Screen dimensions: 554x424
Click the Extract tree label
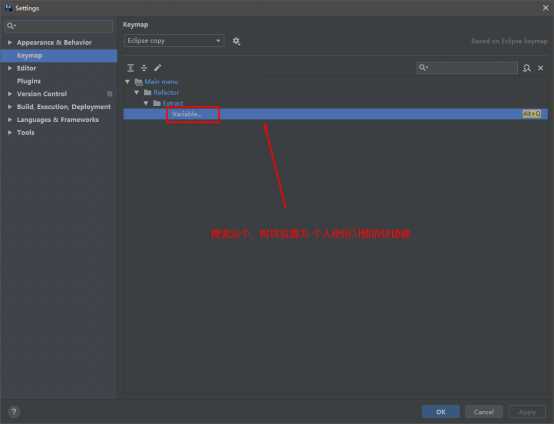[x=173, y=103]
